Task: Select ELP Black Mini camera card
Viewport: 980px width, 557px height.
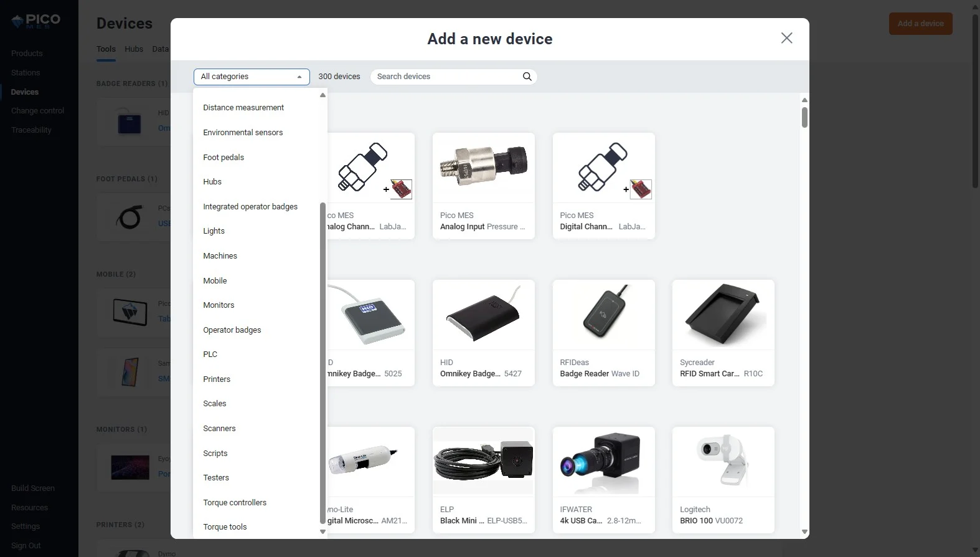Action: 484,480
